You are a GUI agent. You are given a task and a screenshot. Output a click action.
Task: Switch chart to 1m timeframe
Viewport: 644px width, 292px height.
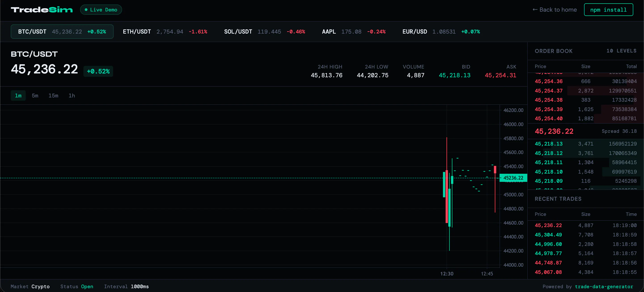tap(18, 96)
